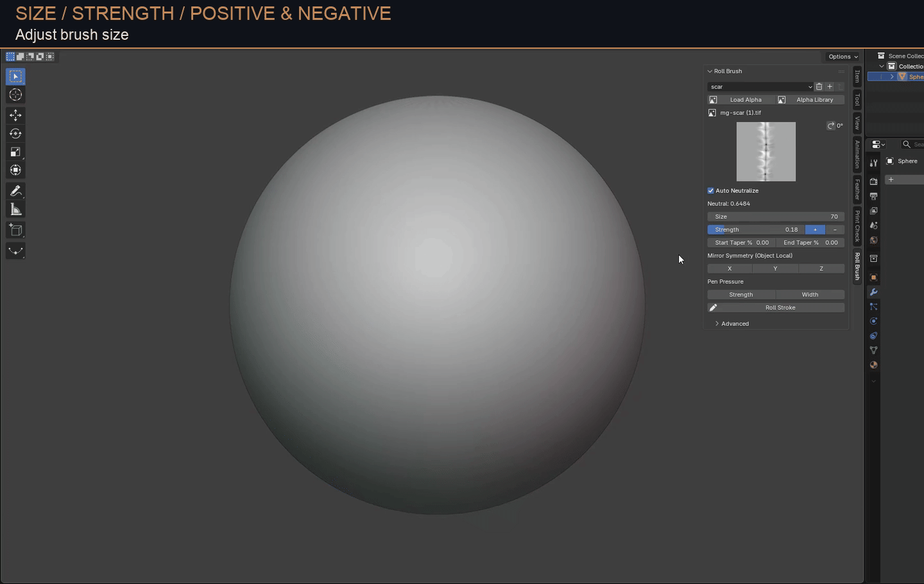Open the Physics properties tab icon
924x584 pixels.
point(873,322)
